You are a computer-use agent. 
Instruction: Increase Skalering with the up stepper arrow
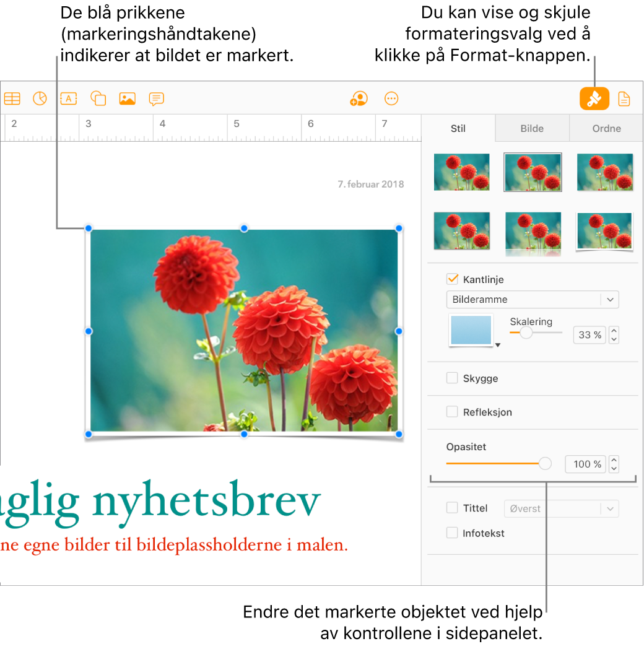(x=614, y=330)
